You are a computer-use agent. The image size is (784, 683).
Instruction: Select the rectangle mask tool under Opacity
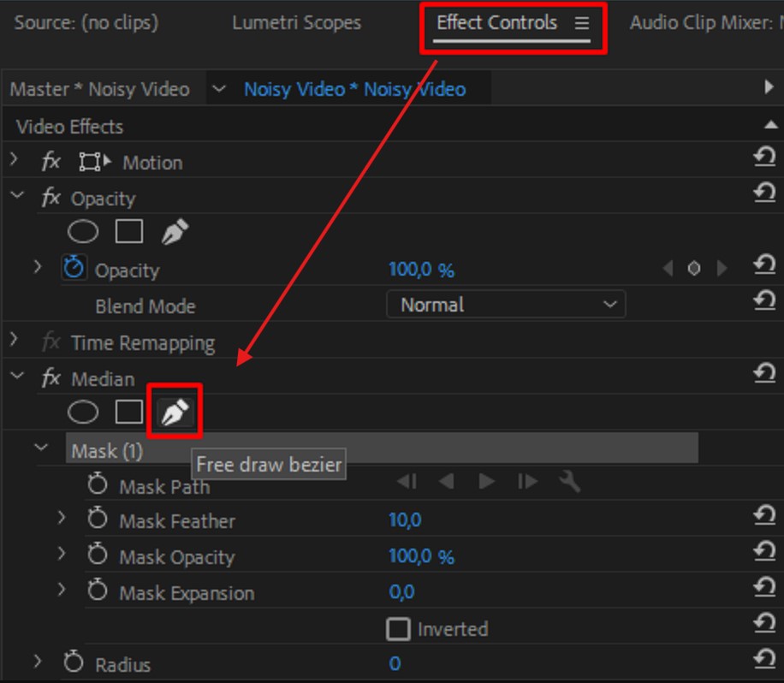click(x=129, y=231)
